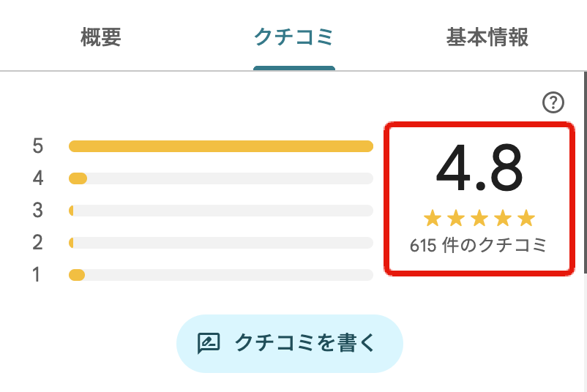This screenshot has height=392, width=587.
Task: Select the 1-star rating bar
Action: [x=220, y=275]
